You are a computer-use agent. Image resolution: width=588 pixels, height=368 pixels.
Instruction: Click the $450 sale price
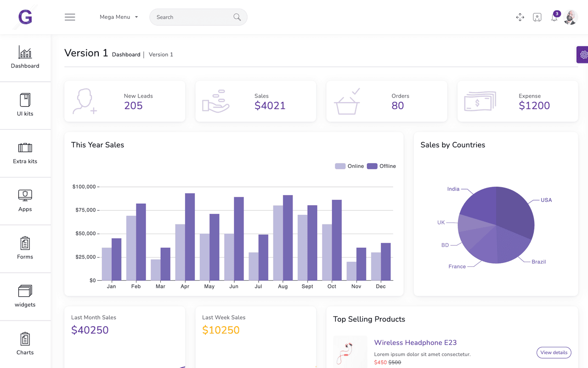380,362
